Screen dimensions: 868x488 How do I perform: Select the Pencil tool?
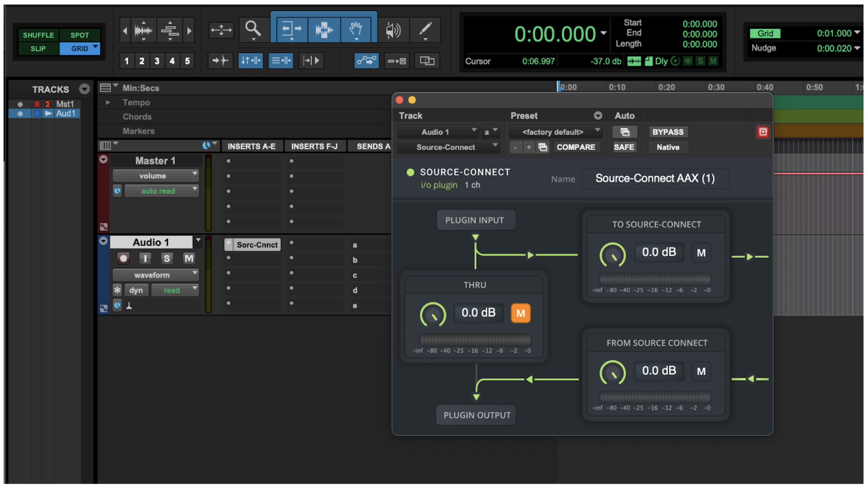click(x=425, y=29)
